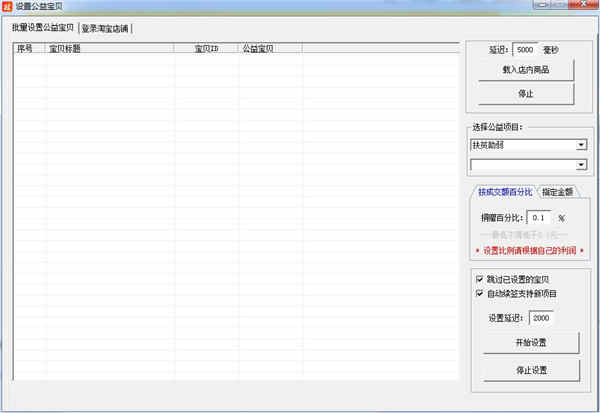The width and height of the screenshot is (600, 413).
Task: Click the 设置延迟 field showing 2000
Action: [x=541, y=318]
